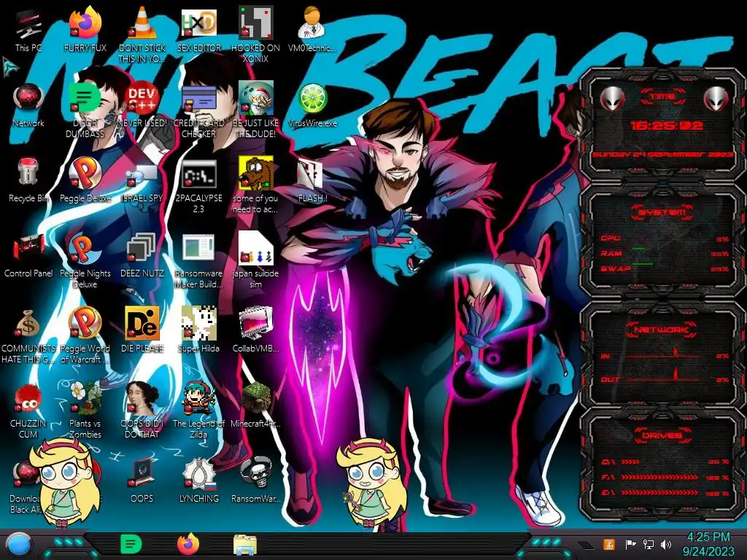Open the CollabVMB... monitor icon
Viewport: 747px width, 560px height.
coord(255,330)
